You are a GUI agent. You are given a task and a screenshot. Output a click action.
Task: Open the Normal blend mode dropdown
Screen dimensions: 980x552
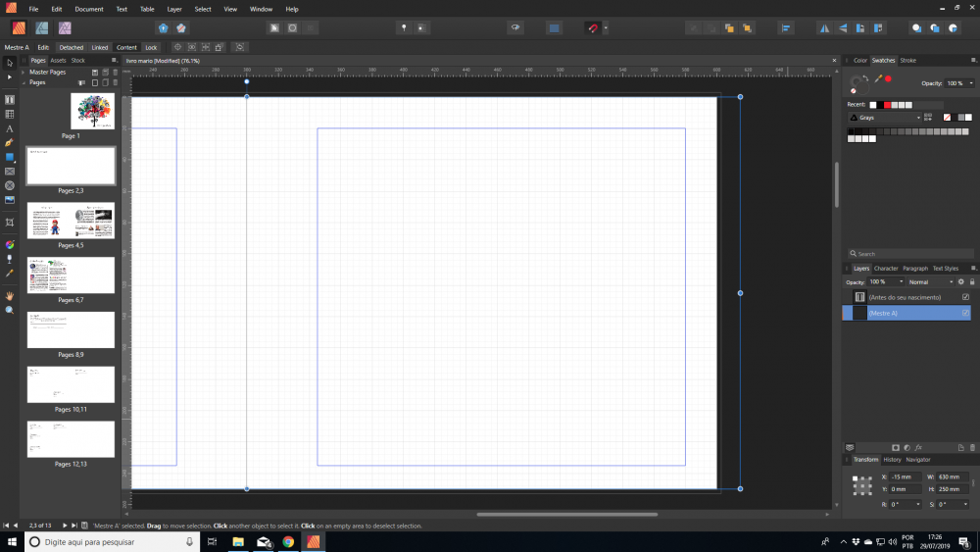[930, 282]
